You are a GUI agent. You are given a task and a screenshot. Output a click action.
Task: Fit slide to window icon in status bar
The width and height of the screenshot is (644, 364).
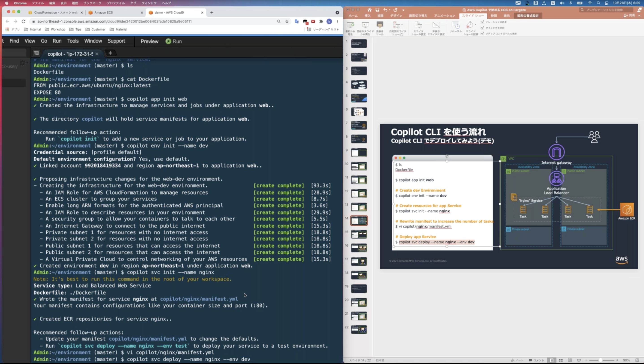tap(637, 360)
